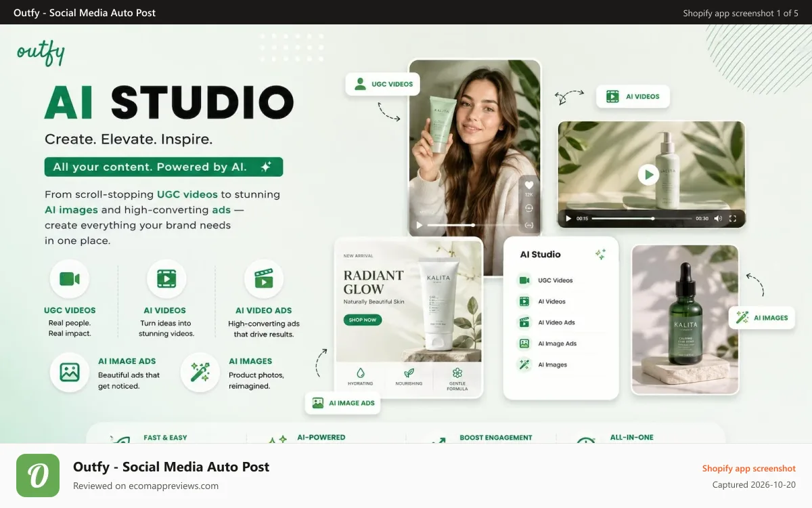The width and height of the screenshot is (812, 508).
Task: Click the outfy handwritten logo
Action: tap(41, 52)
